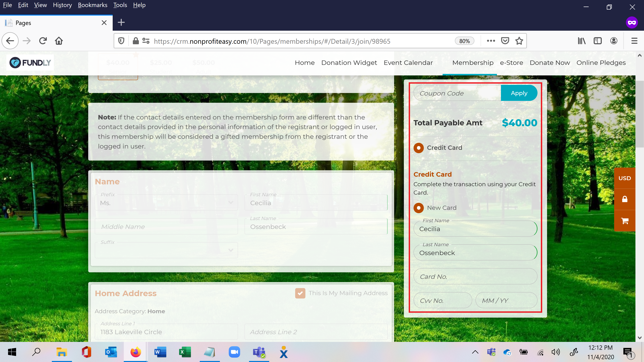Open the shopping cart side icon
Viewport: 644px width, 362px height.
625,221
